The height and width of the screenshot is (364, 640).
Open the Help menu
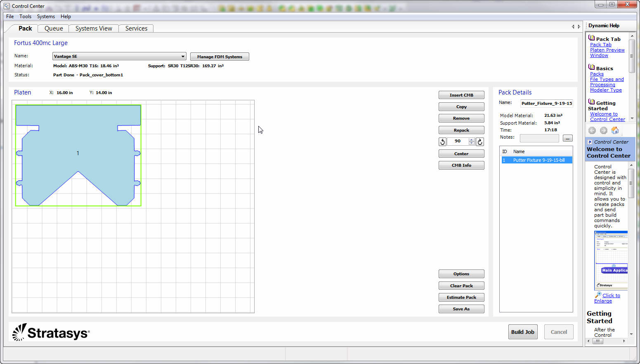point(66,17)
